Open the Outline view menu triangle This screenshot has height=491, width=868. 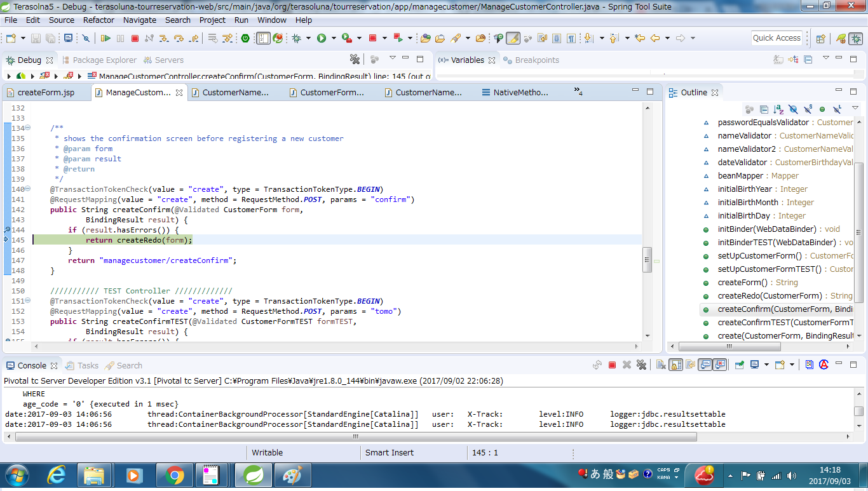pyautogui.click(x=855, y=108)
